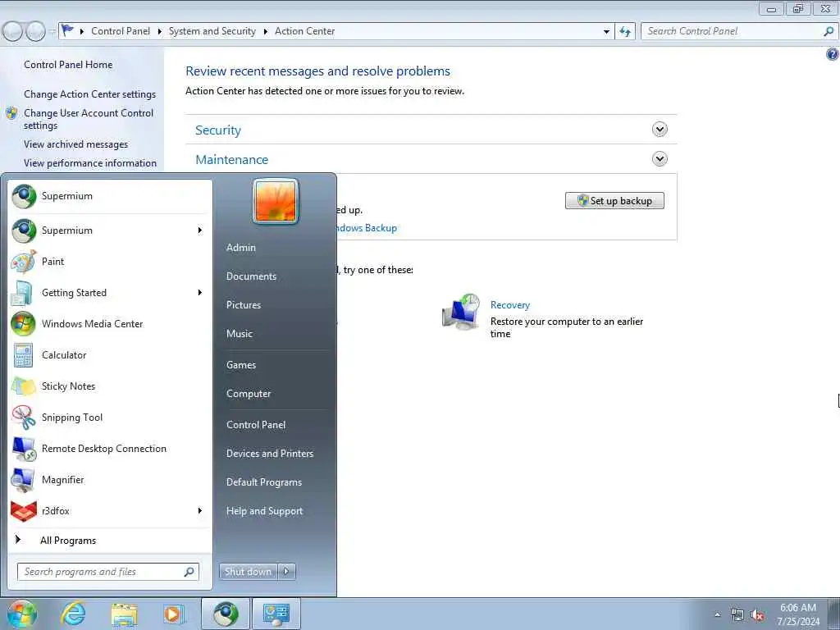Viewport: 840px width, 630px height.
Task: Click the Recovery computer icon
Action: [461, 313]
